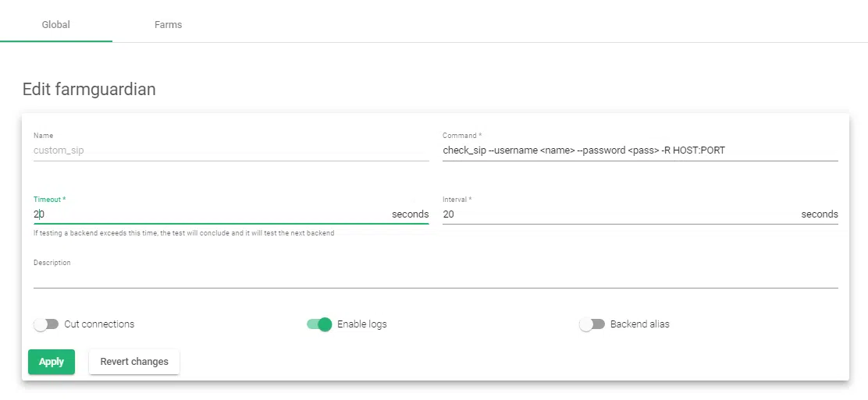Click into the empty Description field

tap(436, 278)
